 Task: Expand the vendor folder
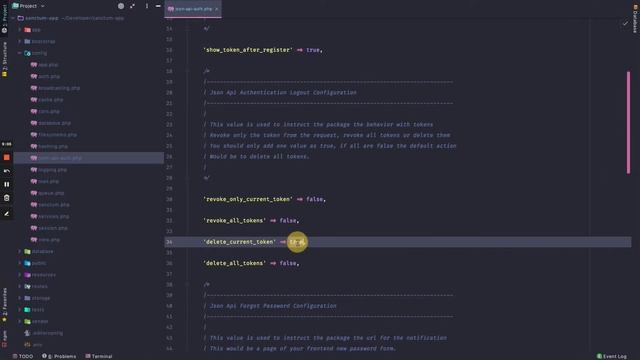click(x=20, y=321)
